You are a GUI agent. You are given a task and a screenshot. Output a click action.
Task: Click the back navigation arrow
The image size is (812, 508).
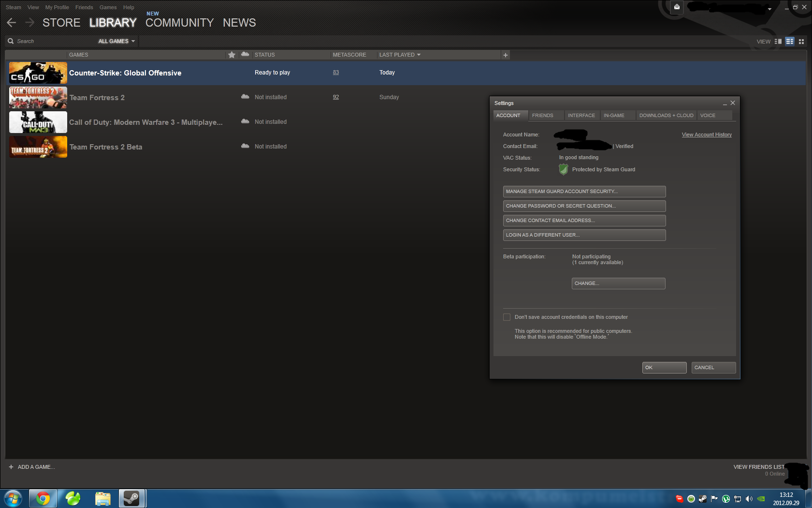coord(12,23)
